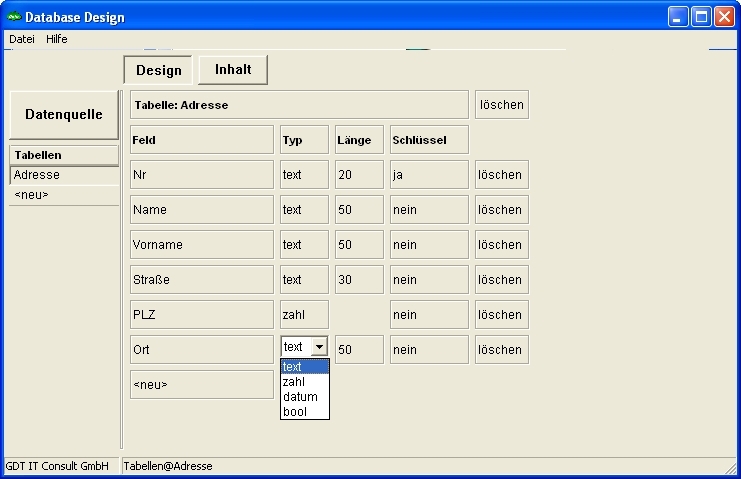Viewport: 741px width, 479px height.
Task: Open the Datei menu
Action: (21, 39)
